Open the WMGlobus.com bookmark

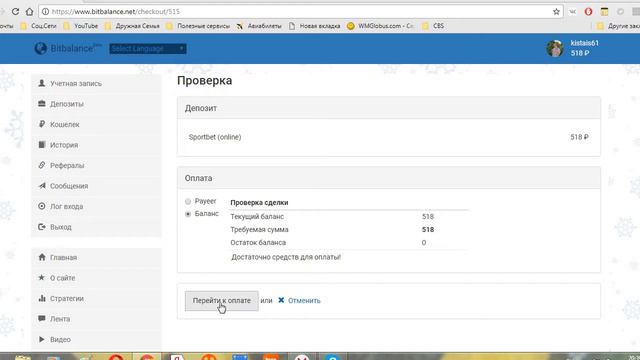380,26
